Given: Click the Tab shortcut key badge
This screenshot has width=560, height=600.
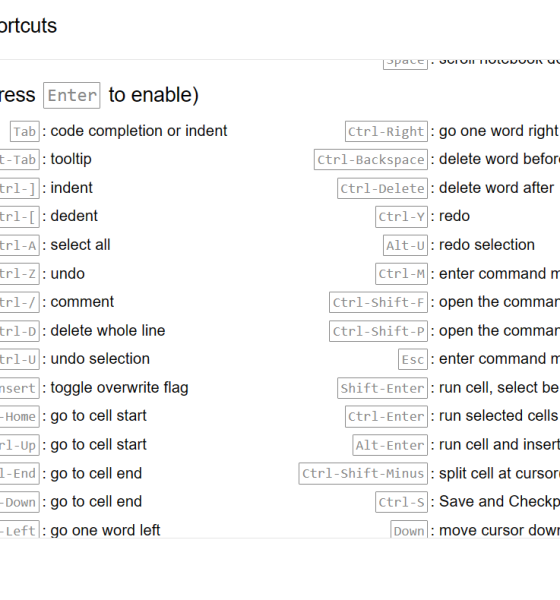Looking at the screenshot, I should pos(25,131).
